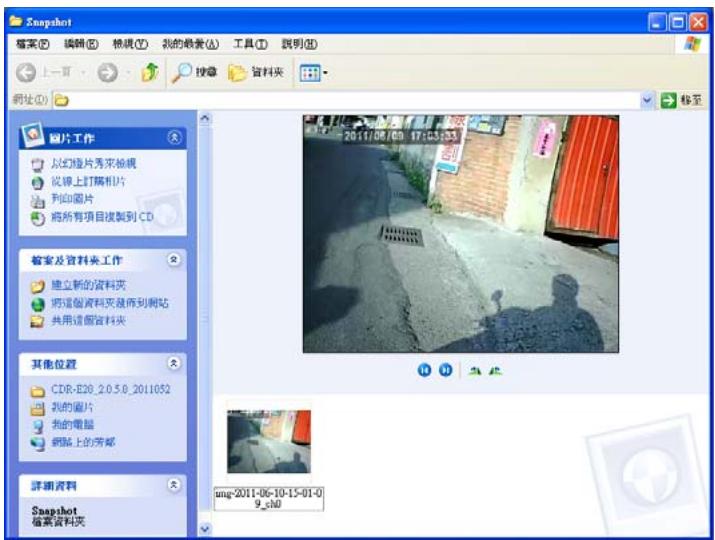Rotate the image clockwise
The width and height of the screenshot is (715, 540).
point(475,371)
